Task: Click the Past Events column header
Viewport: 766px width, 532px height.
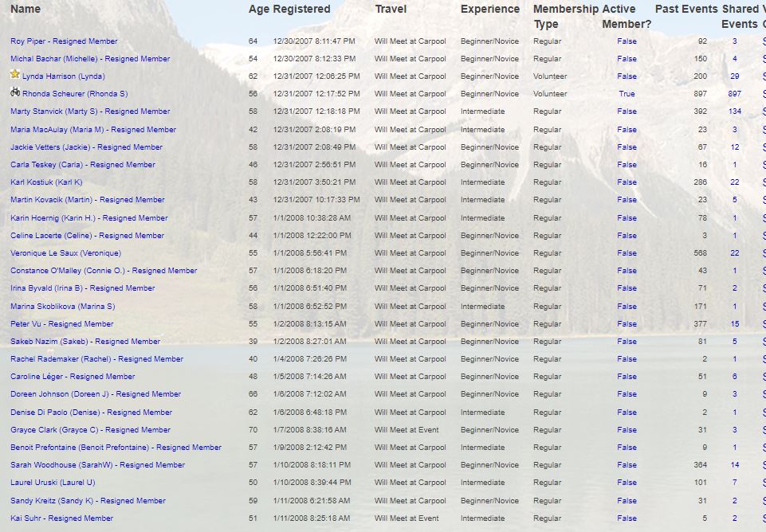Action: click(686, 9)
